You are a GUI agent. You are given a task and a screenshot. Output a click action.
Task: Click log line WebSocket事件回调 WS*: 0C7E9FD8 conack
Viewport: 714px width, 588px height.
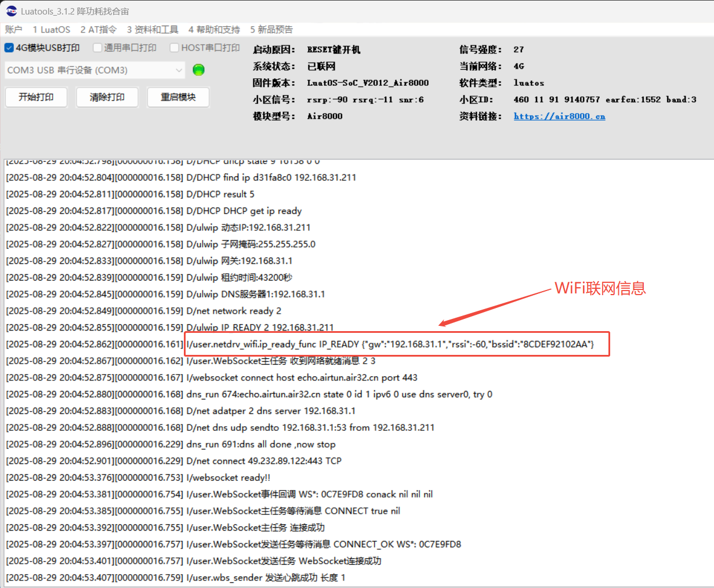[219, 495]
